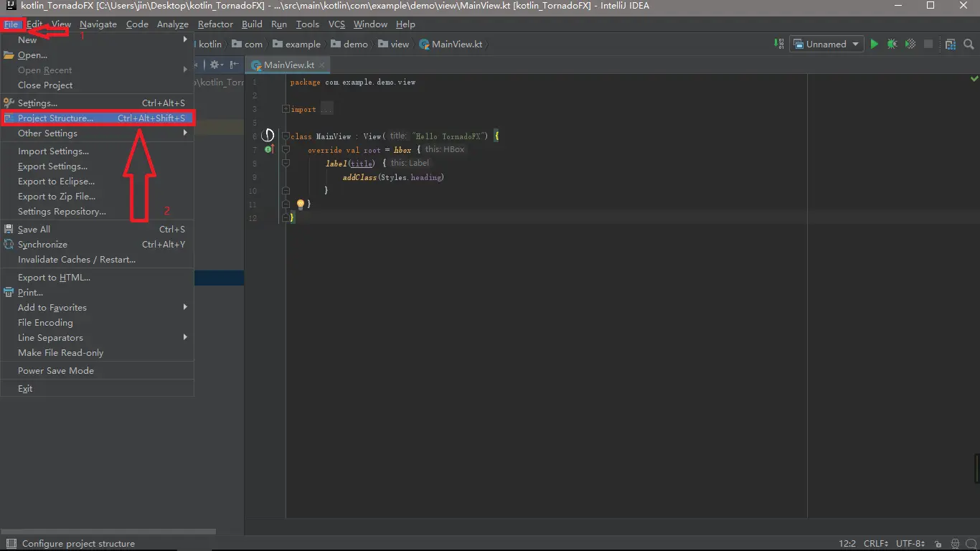The image size is (980, 551).
Task: Open Settings from the File menu
Action: (x=97, y=103)
